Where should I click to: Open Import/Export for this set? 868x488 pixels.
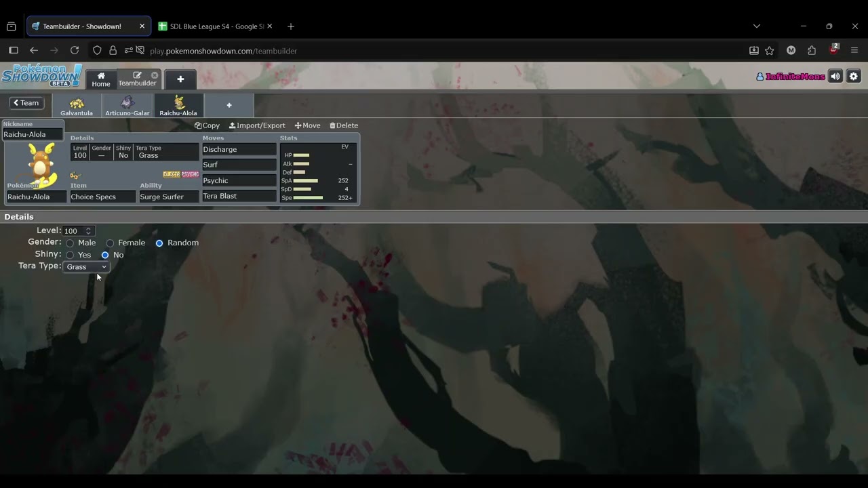click(x=257, y=125)
